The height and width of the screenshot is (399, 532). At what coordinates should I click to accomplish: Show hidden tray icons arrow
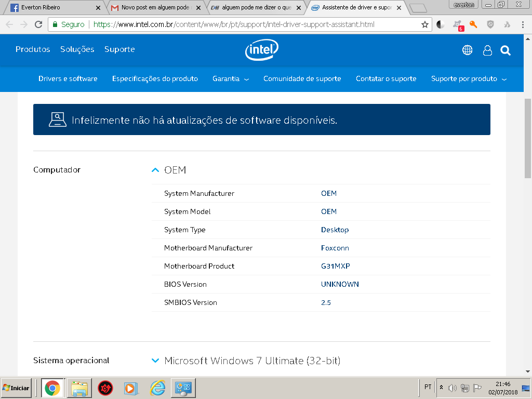tap(442, 387)
